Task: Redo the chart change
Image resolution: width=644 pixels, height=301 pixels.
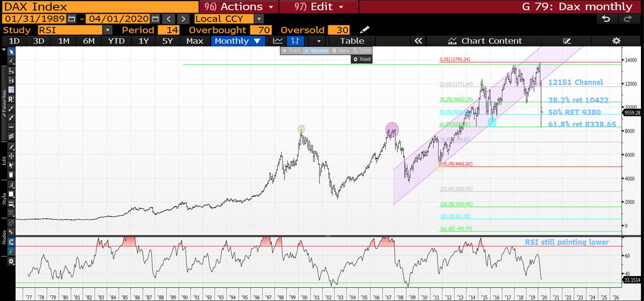Action: point(628,18)
